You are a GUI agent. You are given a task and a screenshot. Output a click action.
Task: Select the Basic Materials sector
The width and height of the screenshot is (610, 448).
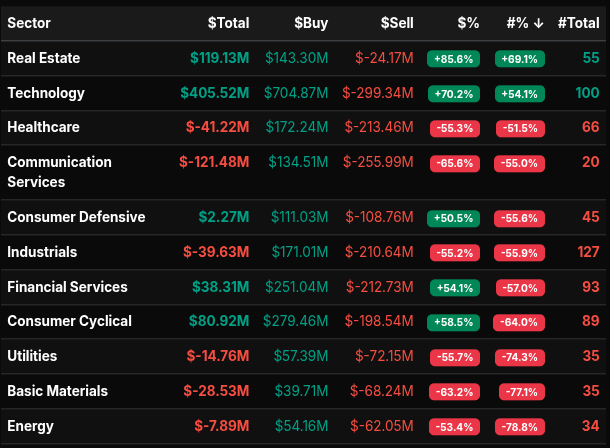coord(57,391)
